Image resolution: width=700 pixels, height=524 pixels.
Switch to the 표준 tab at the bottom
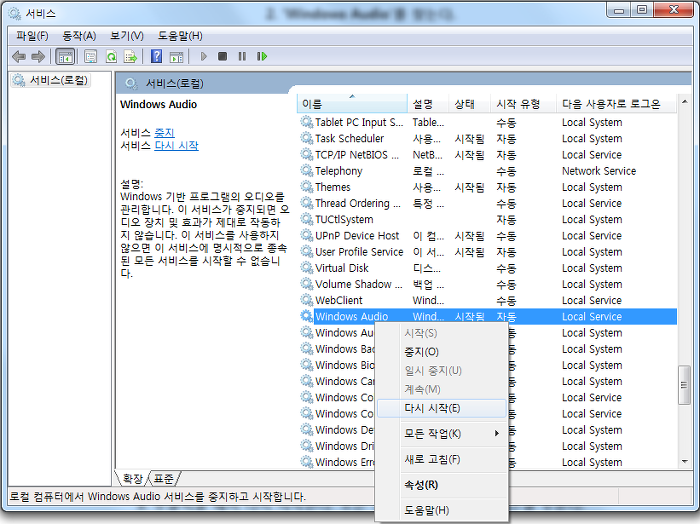point(164,478)
